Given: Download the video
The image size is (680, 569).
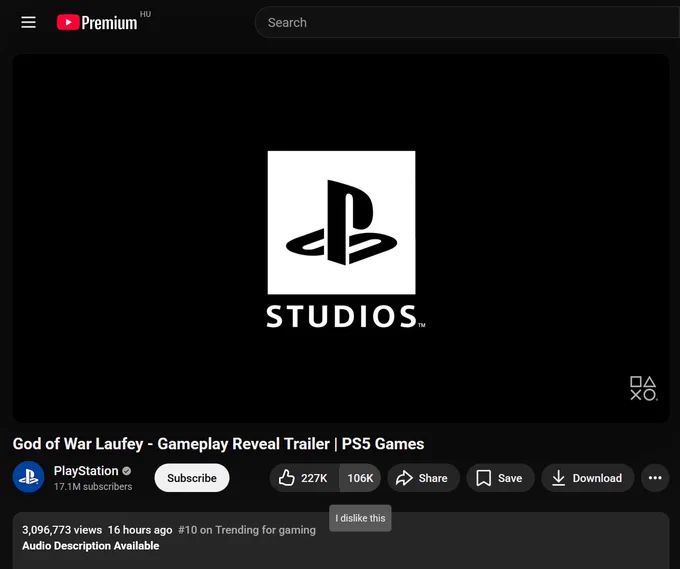Looking at the screenshot, I should point(588,478).
